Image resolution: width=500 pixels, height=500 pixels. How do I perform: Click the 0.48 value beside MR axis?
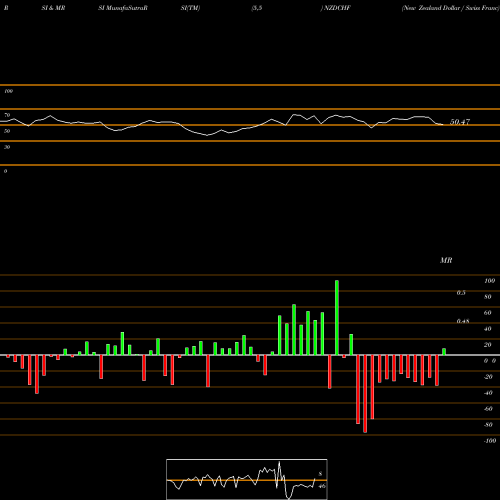click(463, 321)
